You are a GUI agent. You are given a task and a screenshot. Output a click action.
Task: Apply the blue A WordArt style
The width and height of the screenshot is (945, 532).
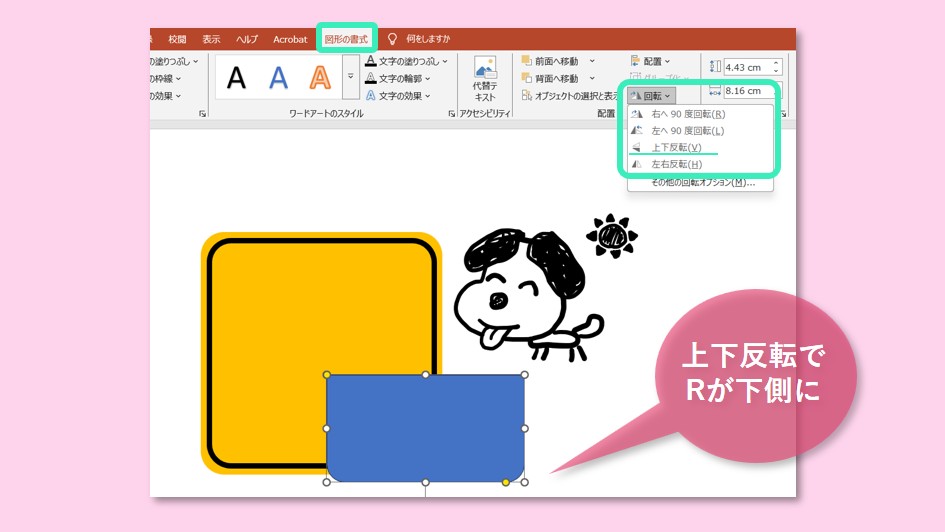278,78
